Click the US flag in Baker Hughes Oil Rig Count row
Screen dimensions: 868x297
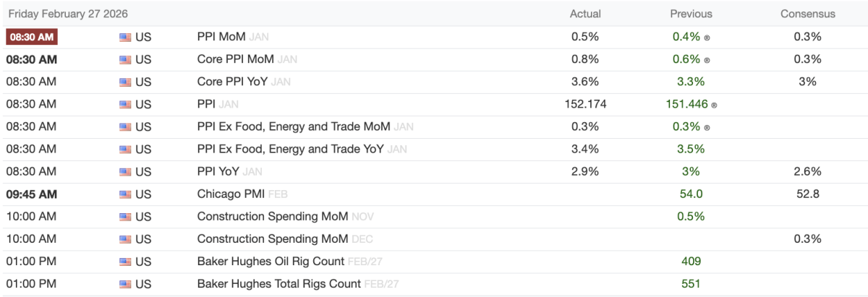(125, 262)
